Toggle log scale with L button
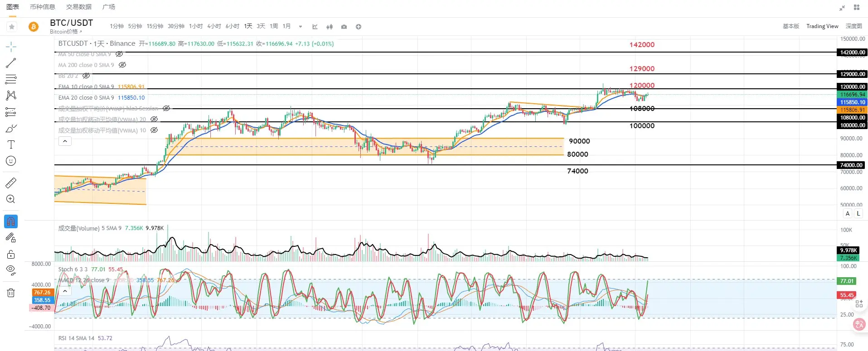The image size is (868, 351). pos(858,214)
